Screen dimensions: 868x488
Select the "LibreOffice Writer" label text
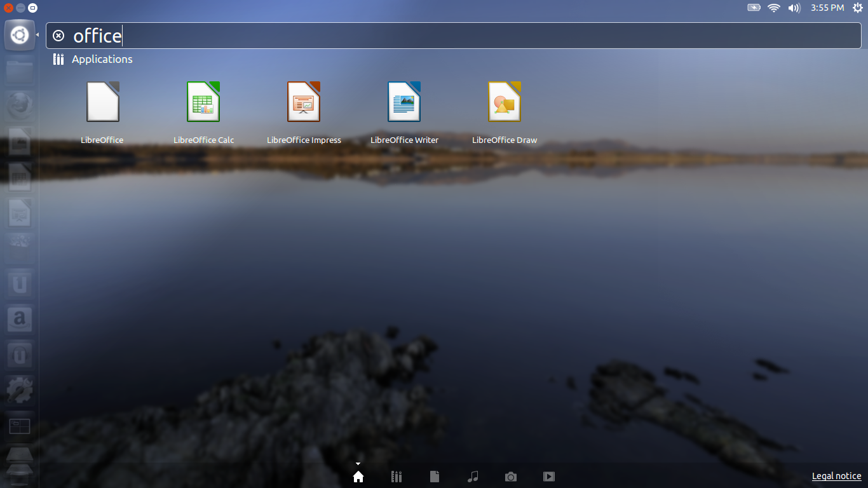click(404, 140)
